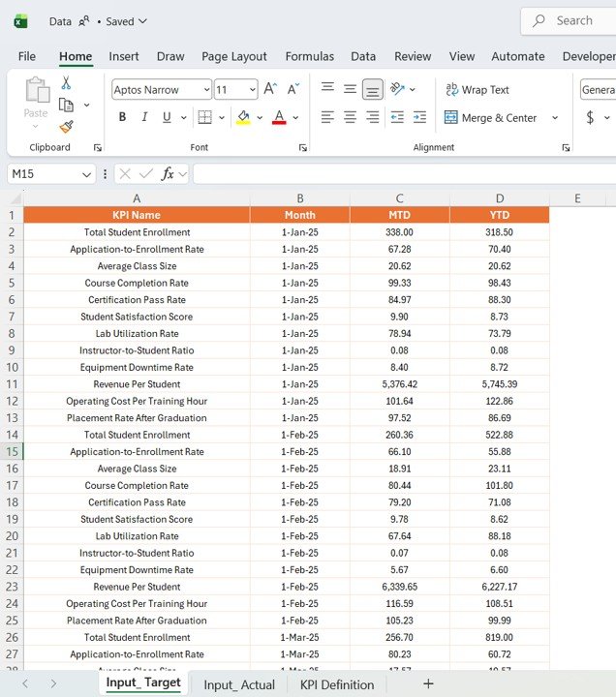616x697 pixels.
Task: Open the Page Layout ribbon tab
Action: point(234,56)
